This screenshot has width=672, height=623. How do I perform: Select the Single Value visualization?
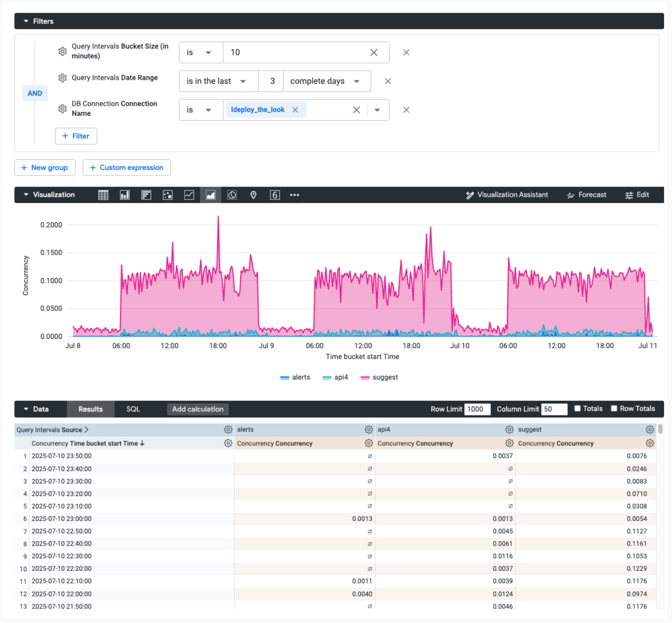pos(275,195)
